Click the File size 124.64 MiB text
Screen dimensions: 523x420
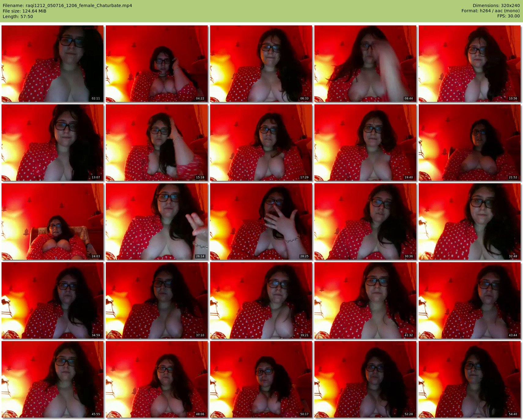[x=24, y=11]
